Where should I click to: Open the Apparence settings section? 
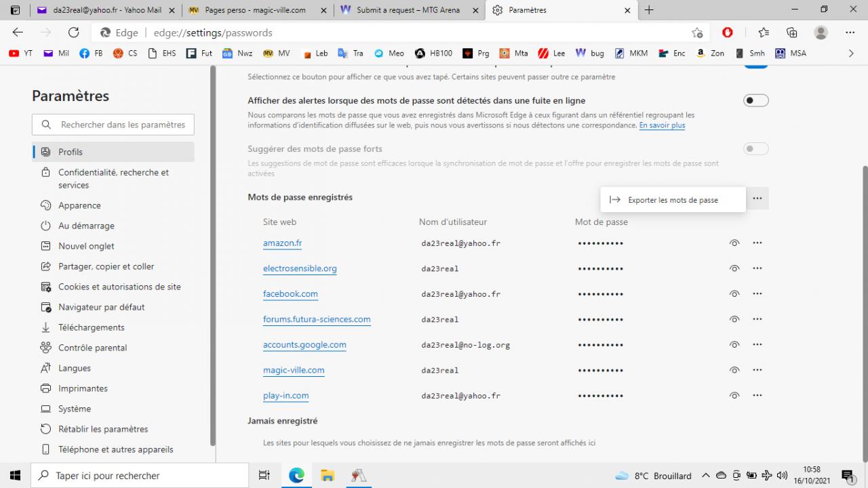(113, 205)
